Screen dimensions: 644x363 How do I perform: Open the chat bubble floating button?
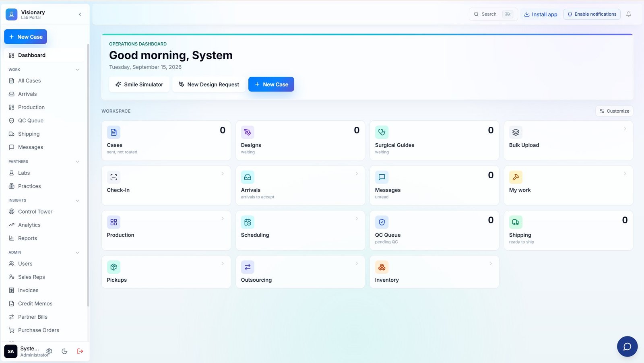[627, 346]
